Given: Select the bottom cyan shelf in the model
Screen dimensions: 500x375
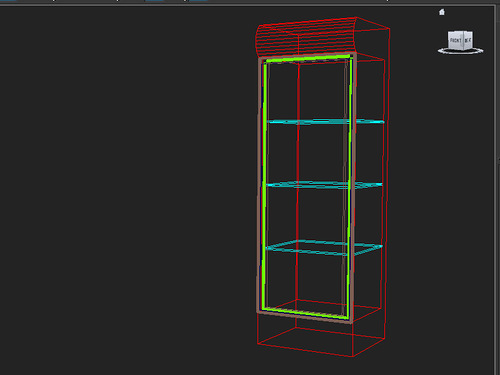Looking at the screenshot, I should click(x=324, y=247).
